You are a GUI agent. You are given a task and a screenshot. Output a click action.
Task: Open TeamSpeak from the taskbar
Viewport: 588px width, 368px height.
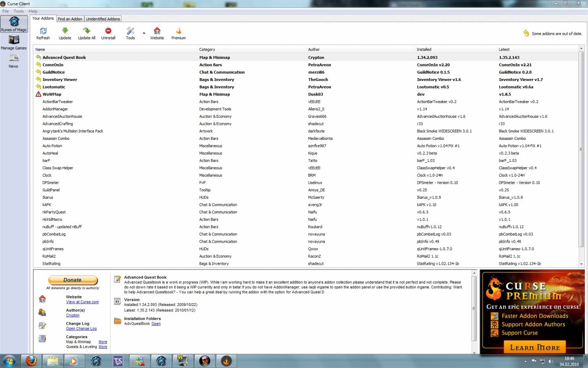(118, 361)
